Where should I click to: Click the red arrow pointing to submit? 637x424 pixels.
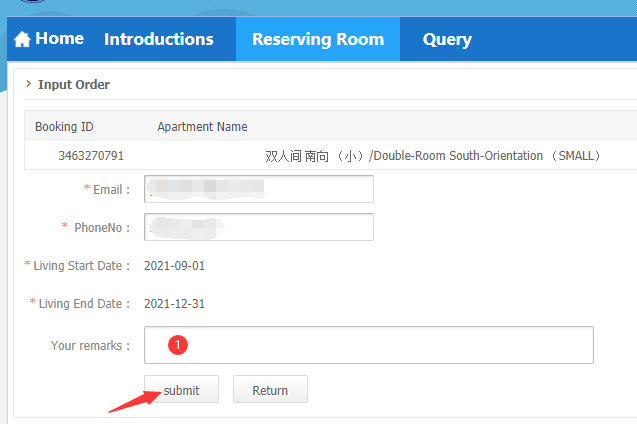134,398
